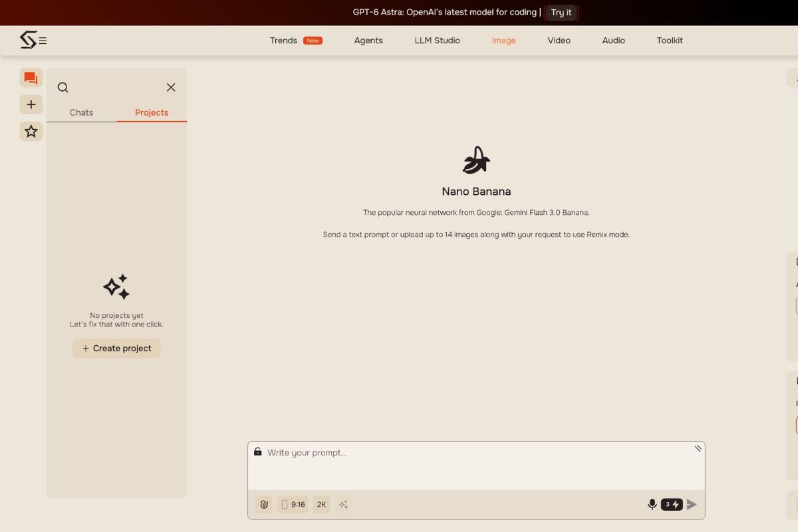This screenshot has height=532, width=798.
Task: Click the search magnifier icon in panel
Action: 63,87
